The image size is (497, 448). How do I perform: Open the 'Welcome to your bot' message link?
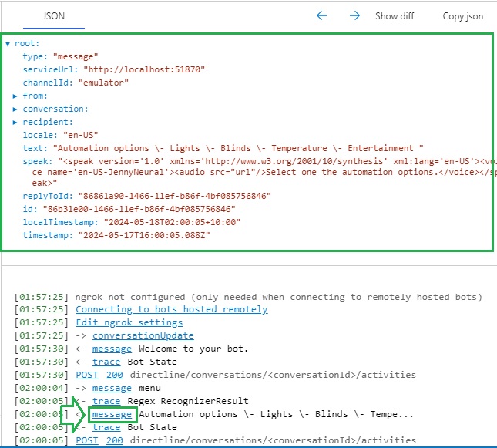click(112, 349)
